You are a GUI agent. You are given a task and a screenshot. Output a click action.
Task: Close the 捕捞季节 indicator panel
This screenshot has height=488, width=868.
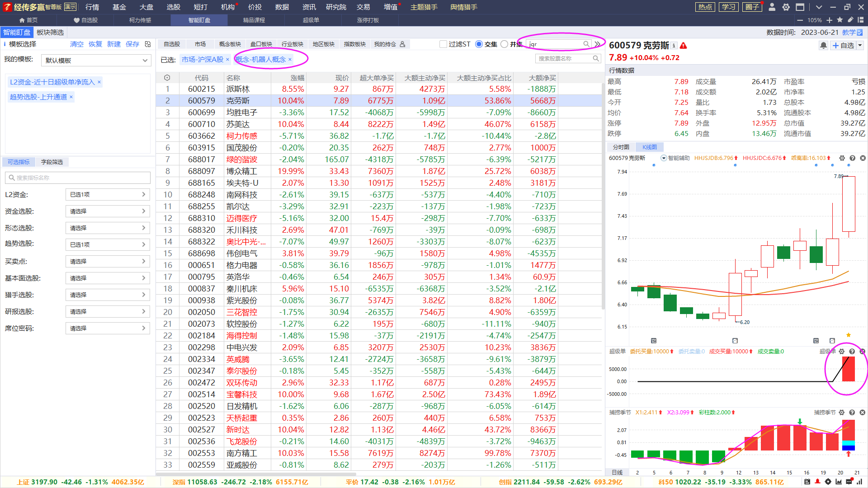(862, 412)
